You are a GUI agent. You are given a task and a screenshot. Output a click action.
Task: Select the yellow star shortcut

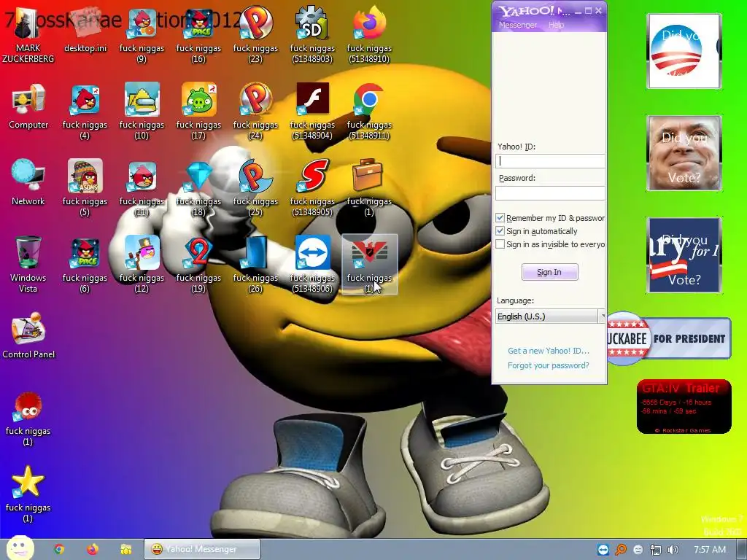pyautogui.click(x=28, y=494)
